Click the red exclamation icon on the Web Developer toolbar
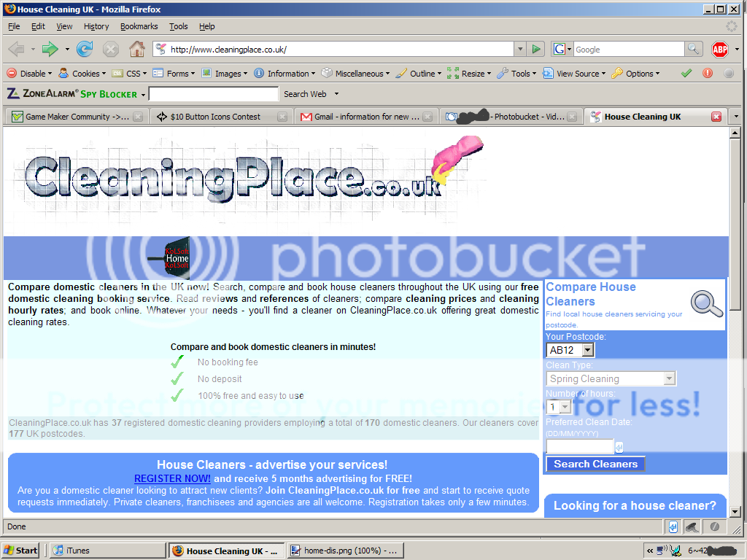Screen dimensions: 747x560 pos(708,74)
